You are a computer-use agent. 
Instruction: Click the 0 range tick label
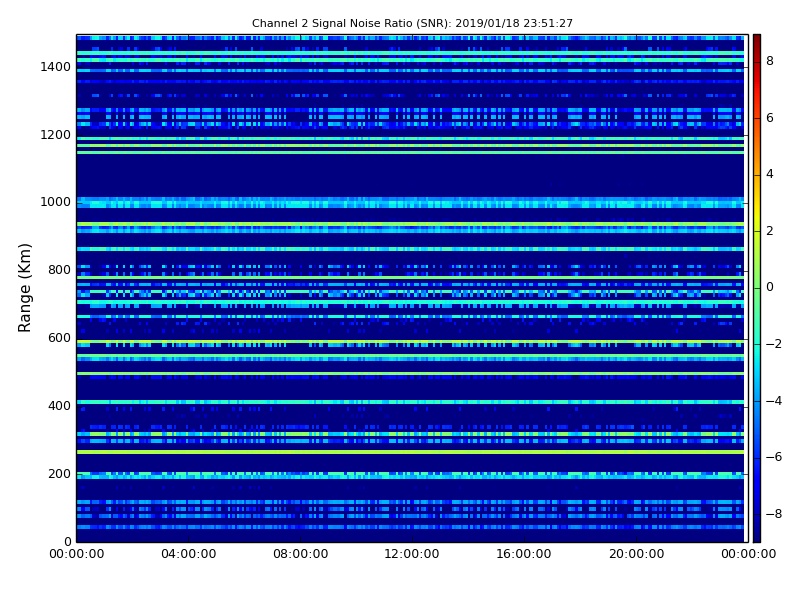(67, 541)
